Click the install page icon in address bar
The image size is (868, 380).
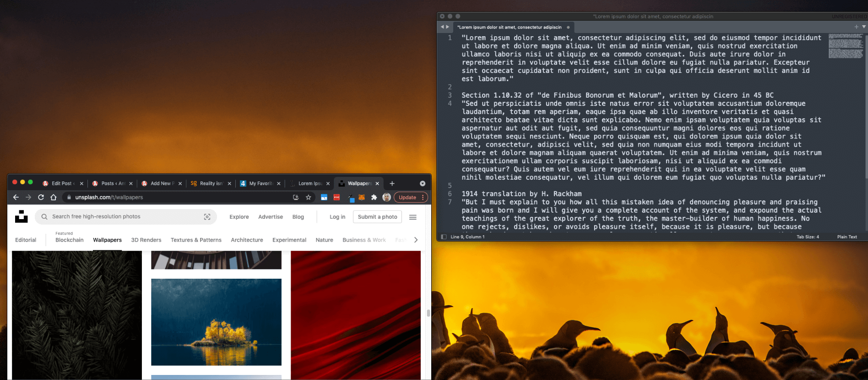click(x=296, y=197)
